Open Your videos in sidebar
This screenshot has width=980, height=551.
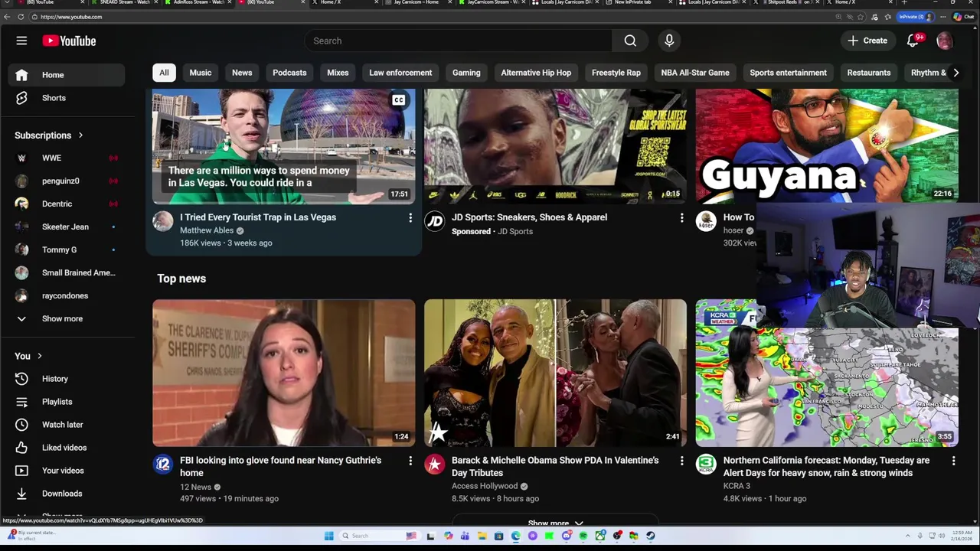(x=67, y=471)
